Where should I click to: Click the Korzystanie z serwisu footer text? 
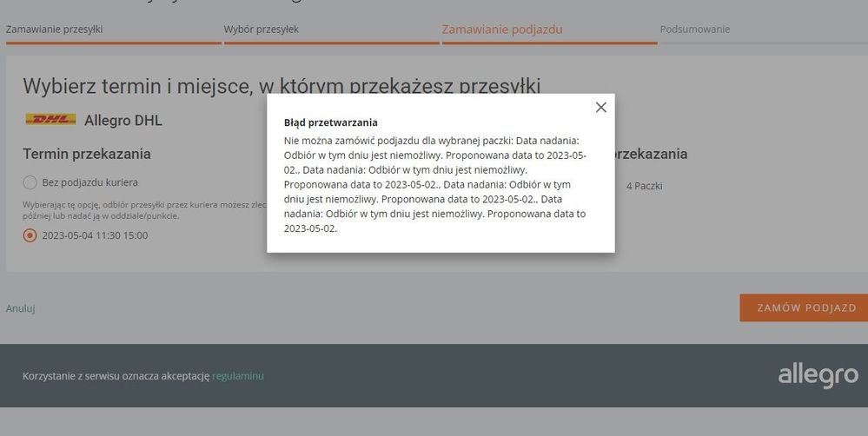116,376
